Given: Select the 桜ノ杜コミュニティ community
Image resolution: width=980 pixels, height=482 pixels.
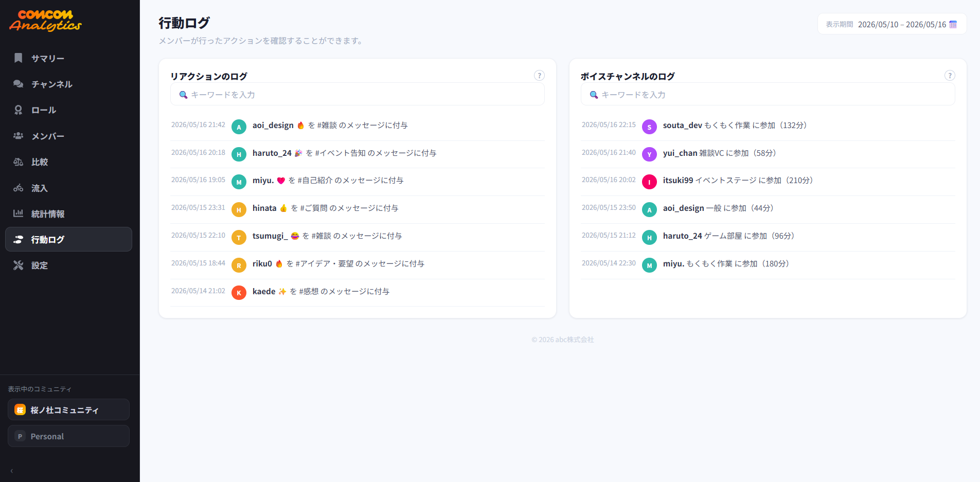Looking at the screenshot, I should tap(68, 409).
